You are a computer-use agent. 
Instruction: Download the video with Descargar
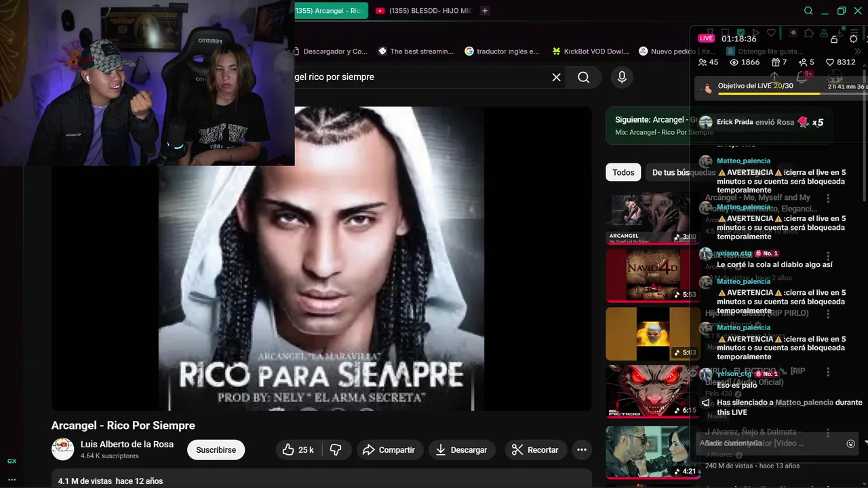click(x=461, y=450)
